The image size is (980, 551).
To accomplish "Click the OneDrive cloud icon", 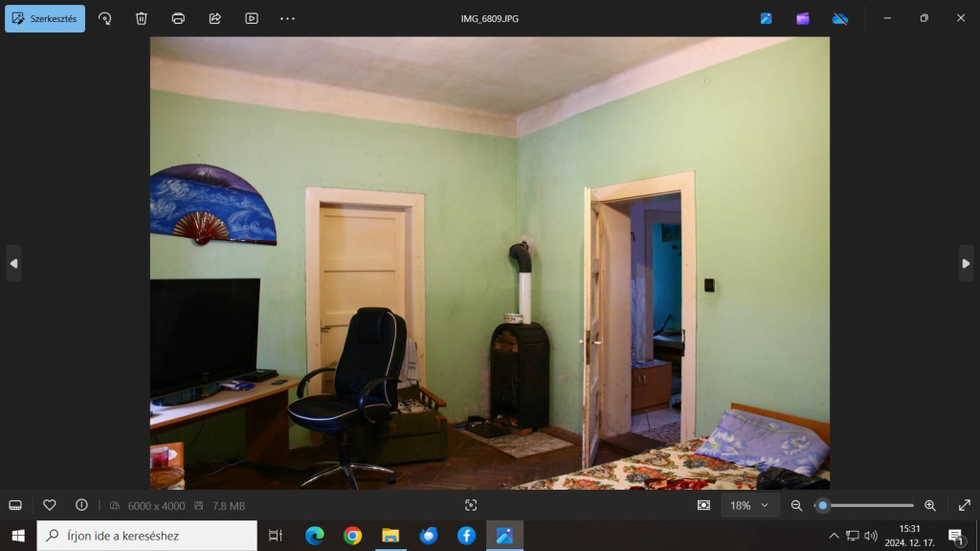I will tap(839, 18).
